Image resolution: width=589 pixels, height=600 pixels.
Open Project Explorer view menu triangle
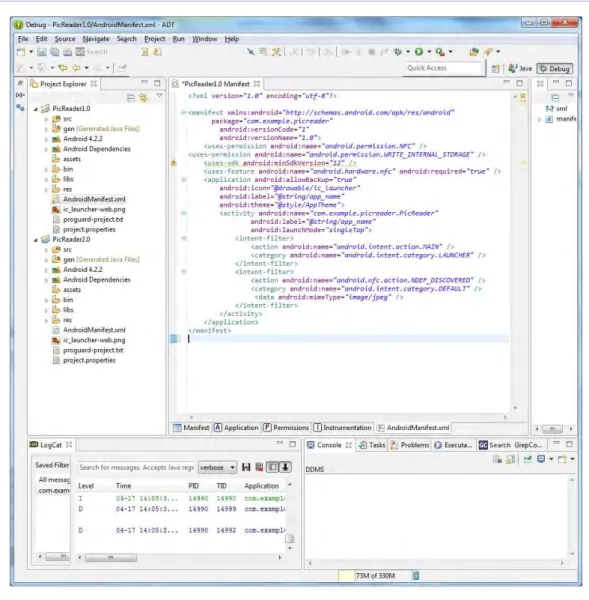click(160, 96)
